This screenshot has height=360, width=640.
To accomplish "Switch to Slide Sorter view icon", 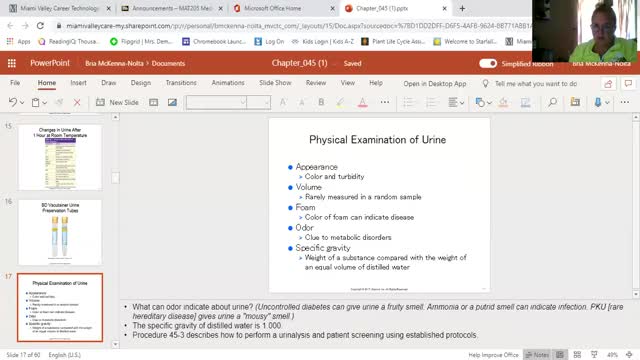I will point(577,355).
